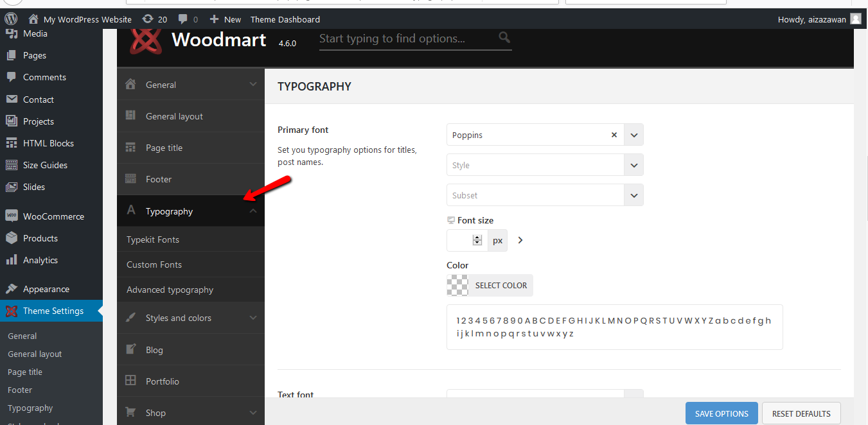
Task: Open the Subset dropdown
Action: coord(545,195)
